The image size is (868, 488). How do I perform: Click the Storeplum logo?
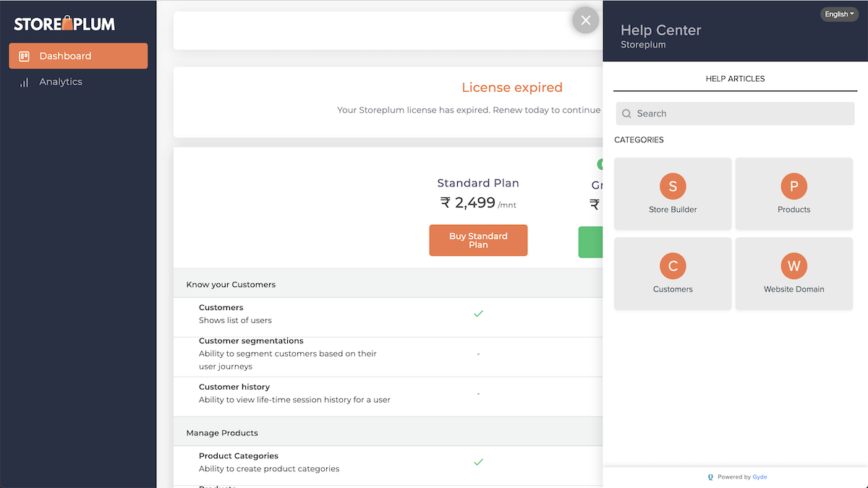coord(64,24)
